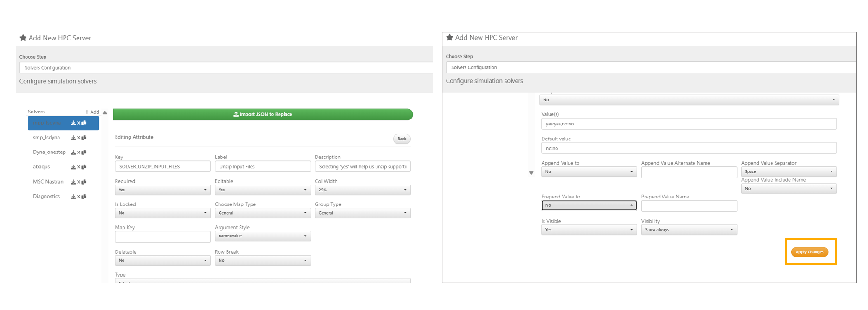The width and height of the screenshot is (868, 310).
Task: Click the Import JSON to Replace button
Action: pos(263,114)
